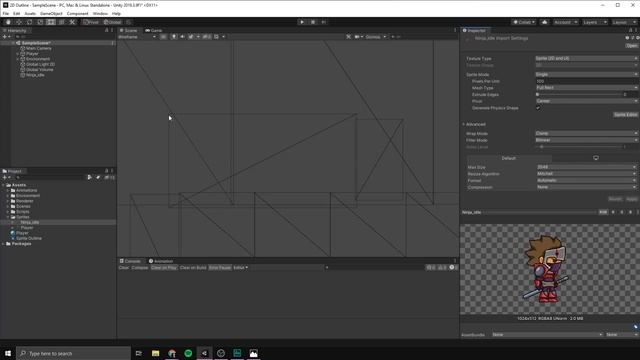
Task: Click the Pause button
Action: click(313, 22)
